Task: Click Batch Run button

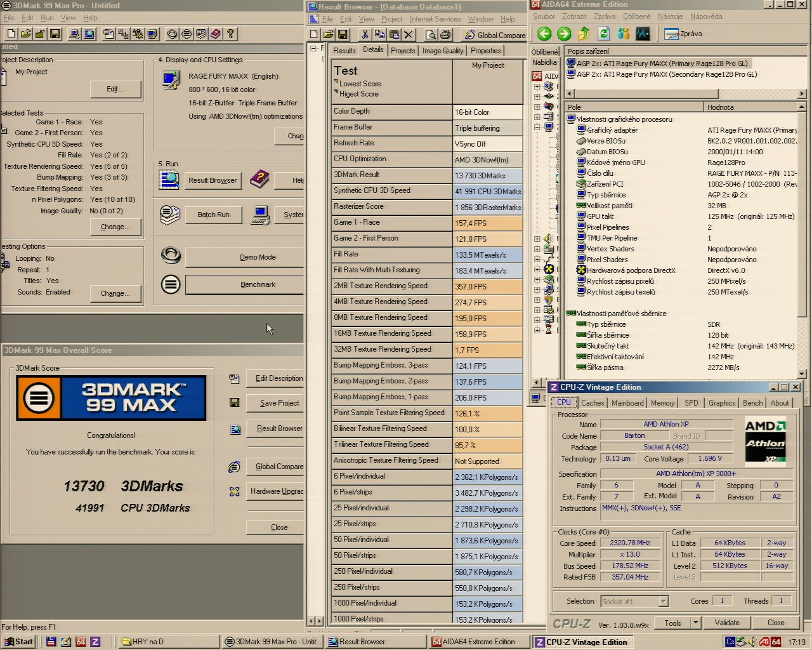Action: [213, 215]
